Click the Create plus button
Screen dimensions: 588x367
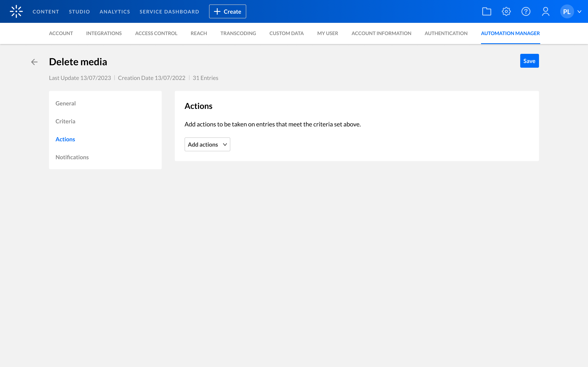[227, 11]
